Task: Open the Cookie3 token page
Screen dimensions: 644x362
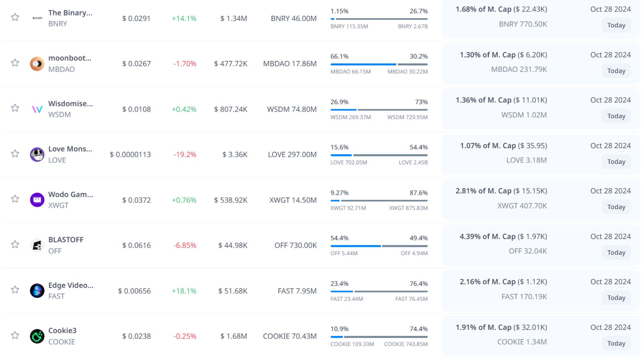Action: tap(62, 330)
